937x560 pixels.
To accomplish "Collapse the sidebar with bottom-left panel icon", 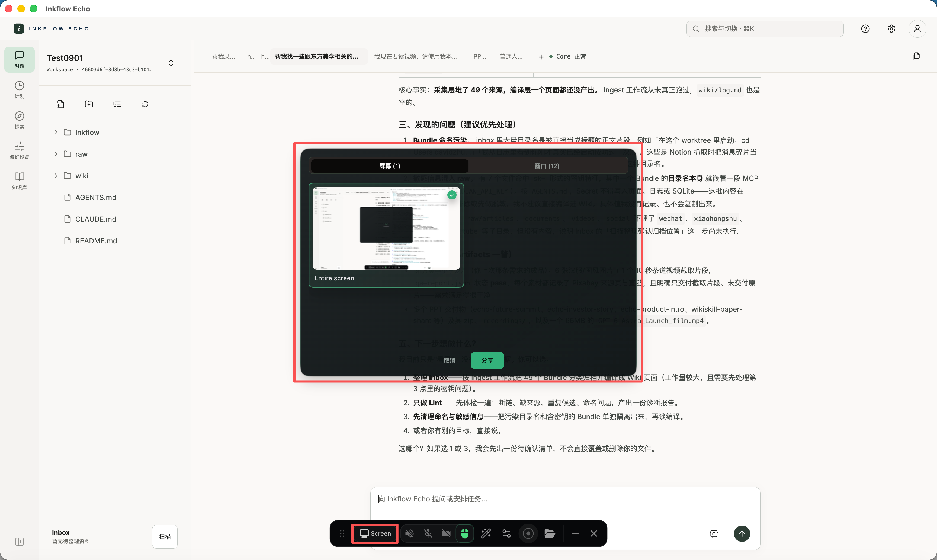I will coord(19,542).
